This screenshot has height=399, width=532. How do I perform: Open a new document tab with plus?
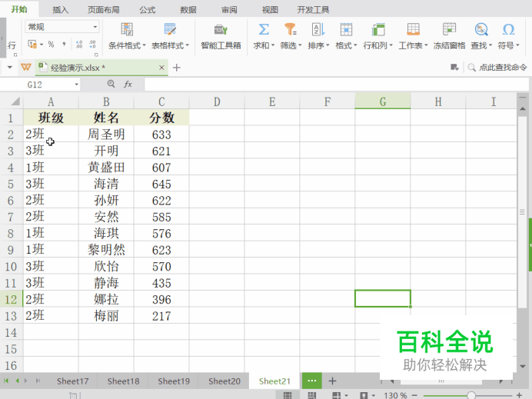[176, 68]
